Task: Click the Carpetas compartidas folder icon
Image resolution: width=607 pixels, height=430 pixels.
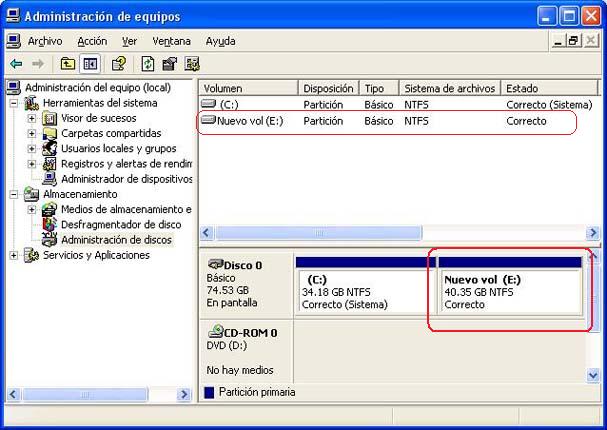Action: point(50,133)
